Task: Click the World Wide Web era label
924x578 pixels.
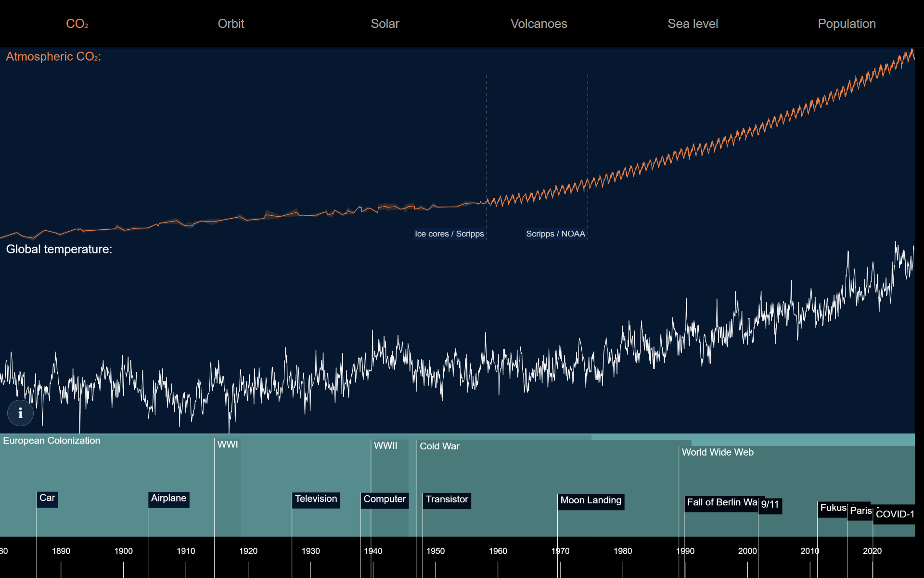Action: pos(718,453)
